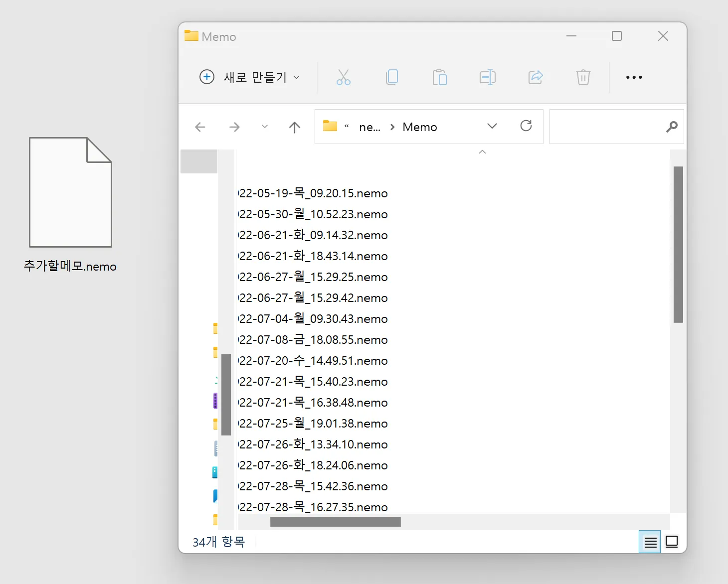
Task: Switch to details list view
Action: point(650,542)
